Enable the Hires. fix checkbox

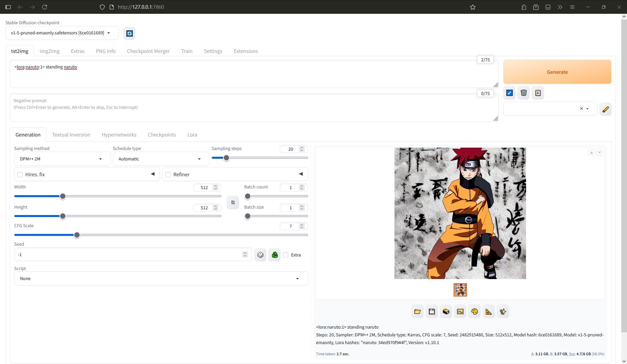click(x=20, y=175)
